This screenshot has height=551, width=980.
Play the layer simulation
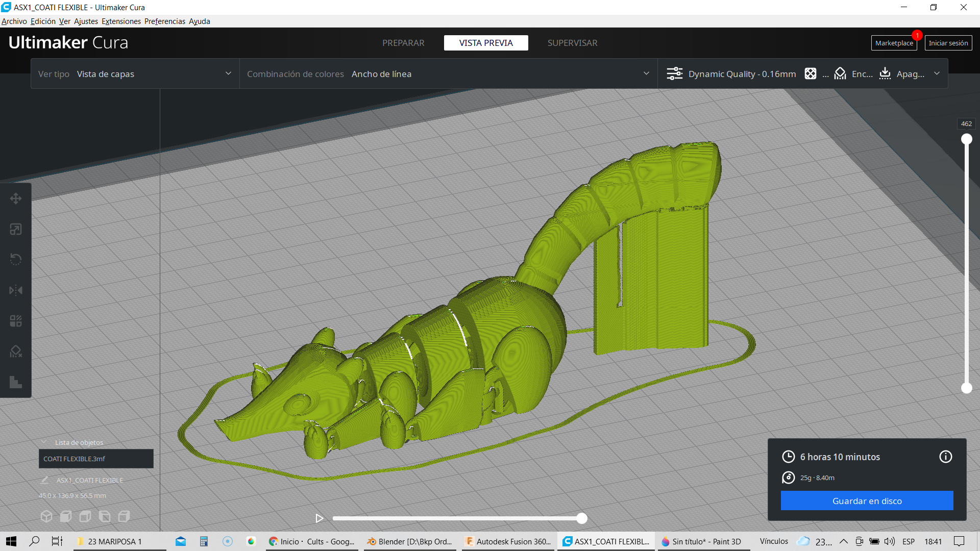point(320,518)
